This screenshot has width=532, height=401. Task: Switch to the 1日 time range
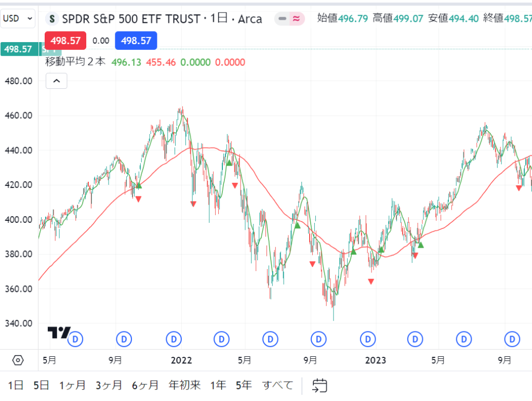(16, 385)
